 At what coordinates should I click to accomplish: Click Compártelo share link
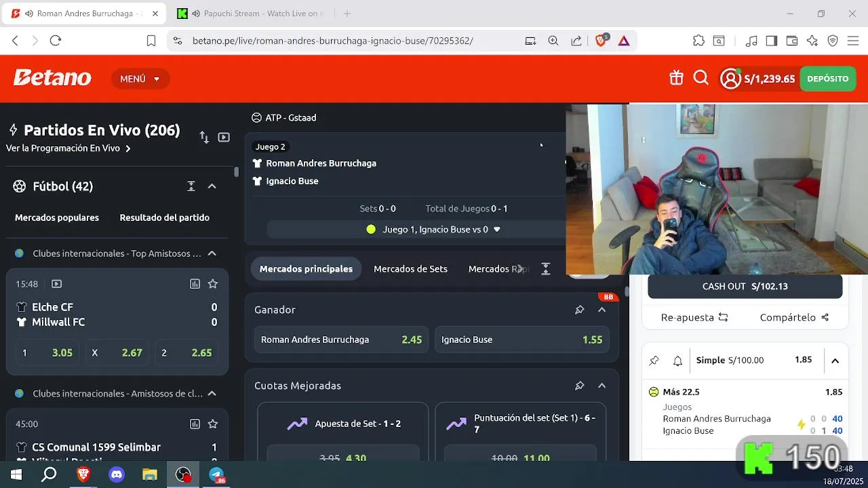[x=794, y=317]
